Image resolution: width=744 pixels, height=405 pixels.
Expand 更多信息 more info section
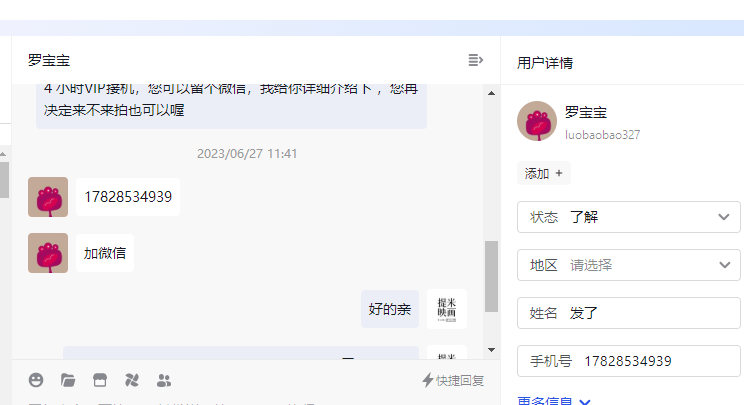coord(554,401)
